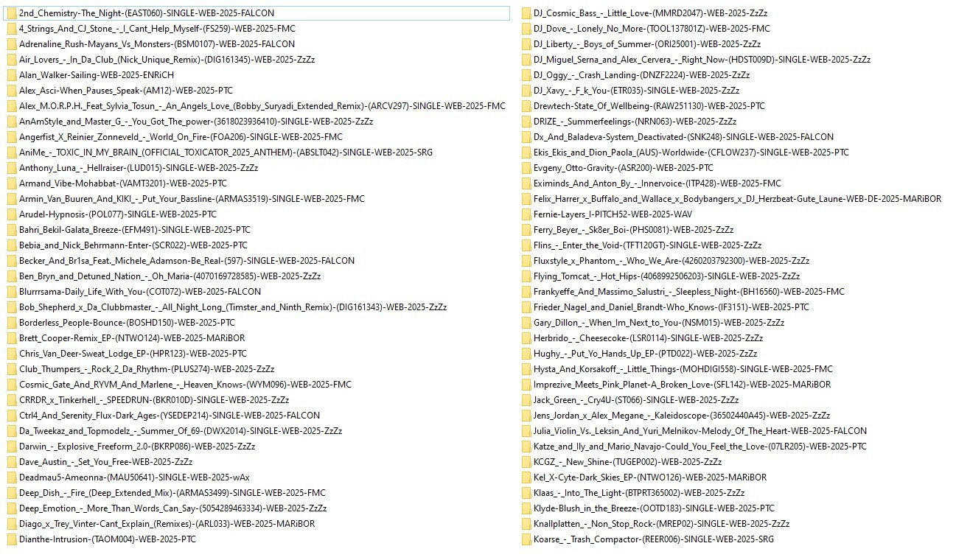This screenshot has height=560, width=956.
Task: Click the Koarse Trash_Compactor folder name
Action: [x=654, y=539]
